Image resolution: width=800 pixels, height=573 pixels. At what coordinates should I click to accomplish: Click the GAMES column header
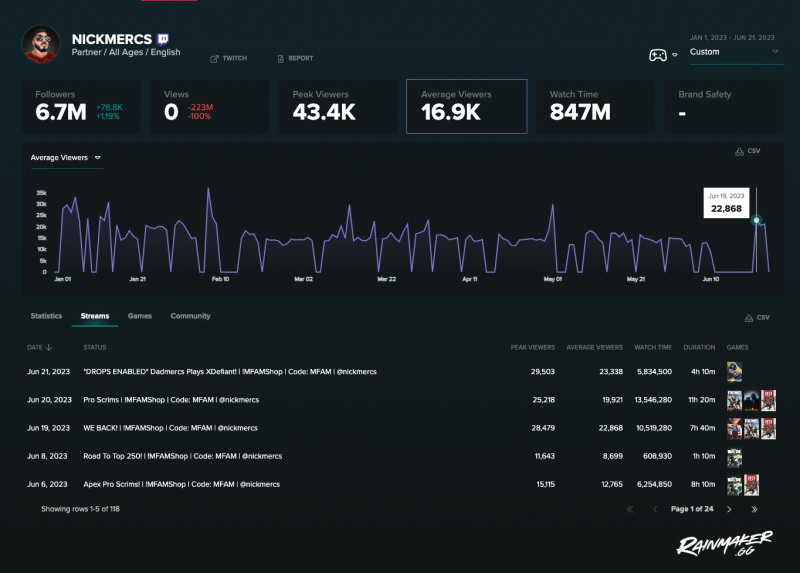tap(737, 347)
